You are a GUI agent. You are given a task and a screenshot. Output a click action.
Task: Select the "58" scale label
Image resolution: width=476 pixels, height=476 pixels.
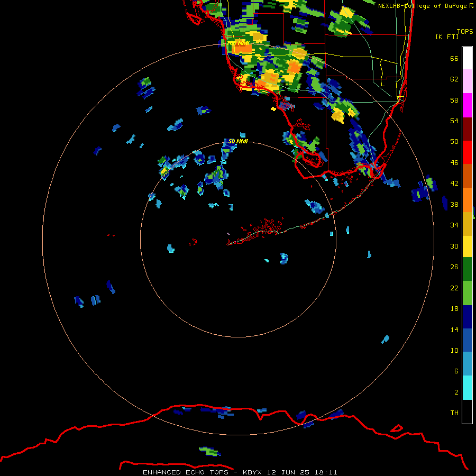454,100
